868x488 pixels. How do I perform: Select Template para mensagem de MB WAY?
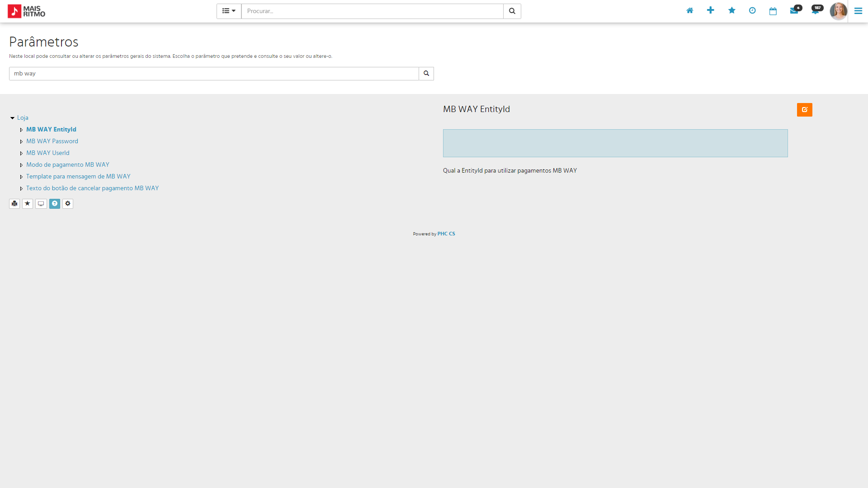point(78,177)
